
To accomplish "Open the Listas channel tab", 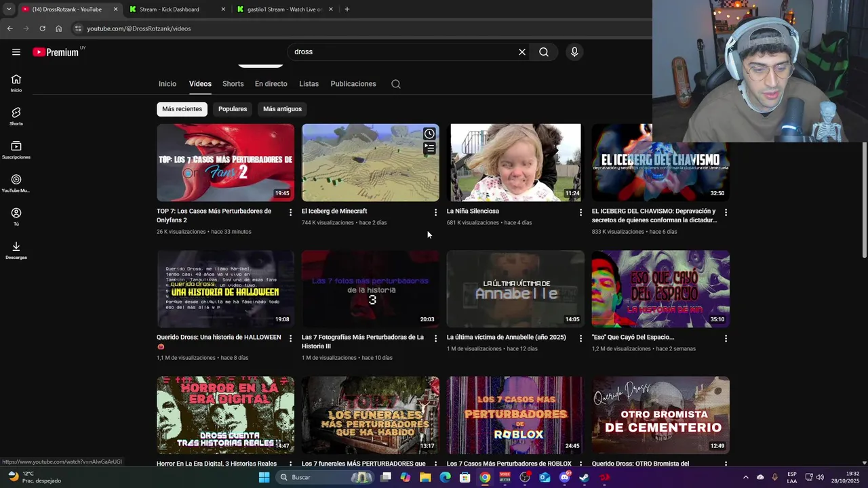I will point(309,84).
